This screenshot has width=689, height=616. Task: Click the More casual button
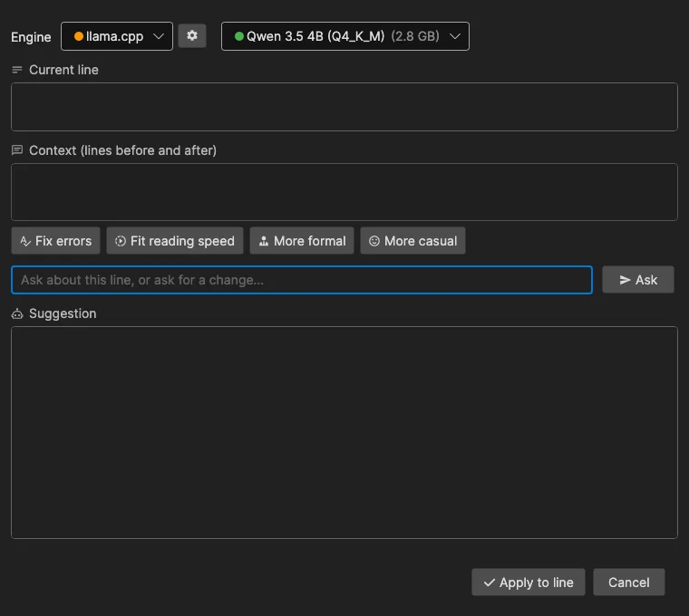(x=412, y=241)
